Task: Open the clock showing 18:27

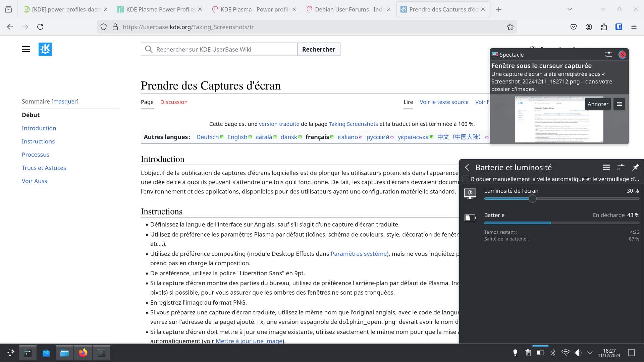Action: tap(609, 353)
